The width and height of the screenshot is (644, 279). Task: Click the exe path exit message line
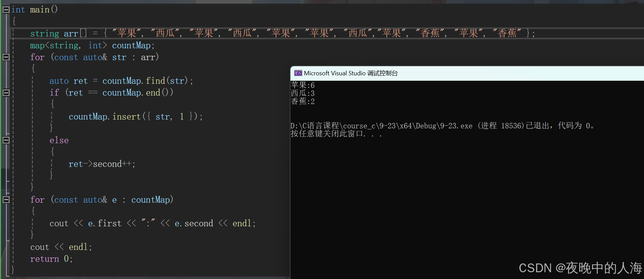coord(442,126)
